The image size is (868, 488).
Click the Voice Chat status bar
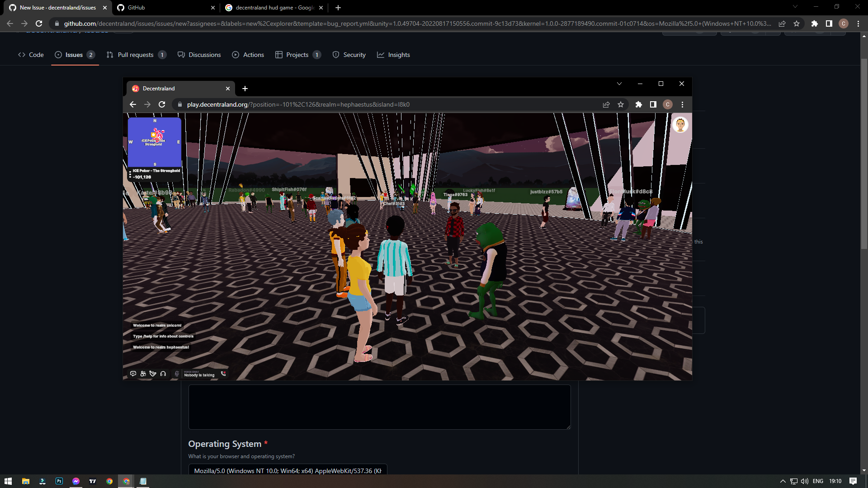coord(199,374)
